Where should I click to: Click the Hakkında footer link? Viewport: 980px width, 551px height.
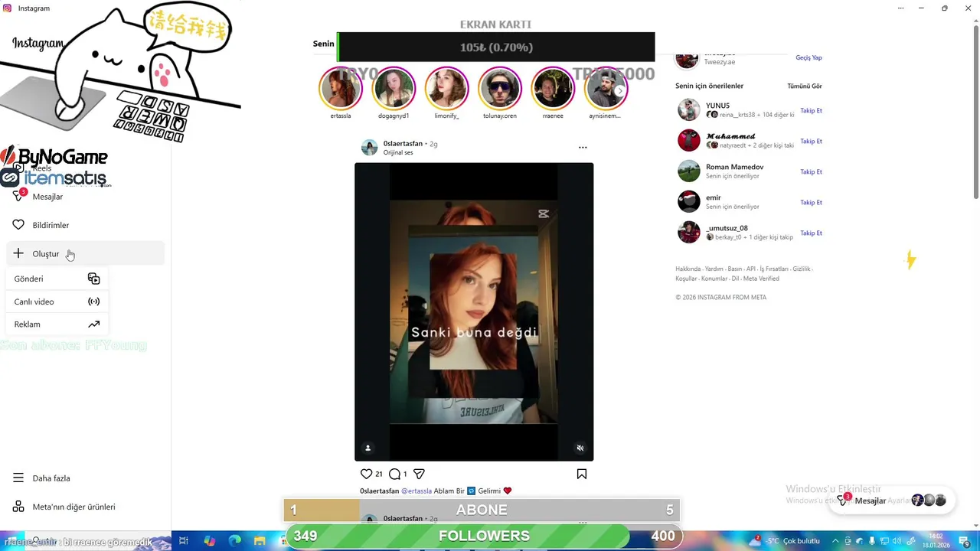[x=688, y=269]
